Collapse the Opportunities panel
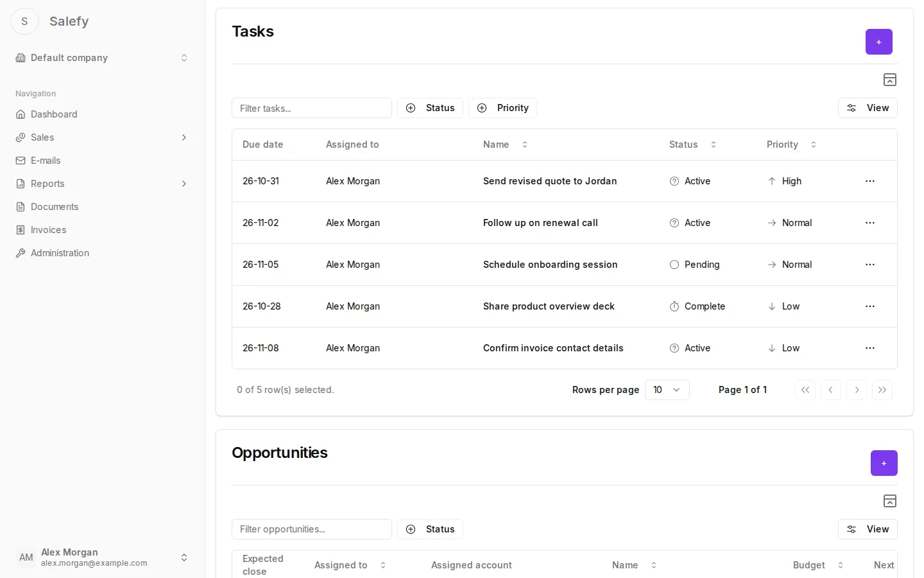924x578 pixels. pos(890,501)
